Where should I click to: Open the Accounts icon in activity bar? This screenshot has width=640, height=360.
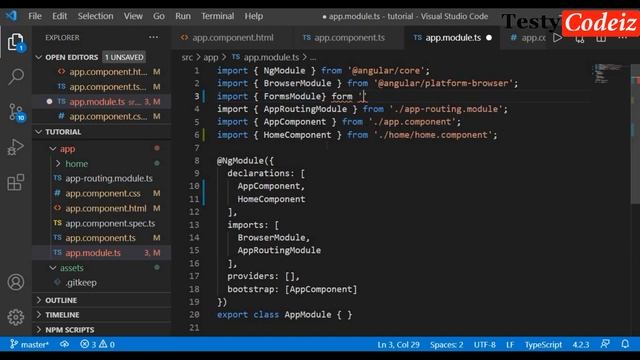tap(16, 282)
